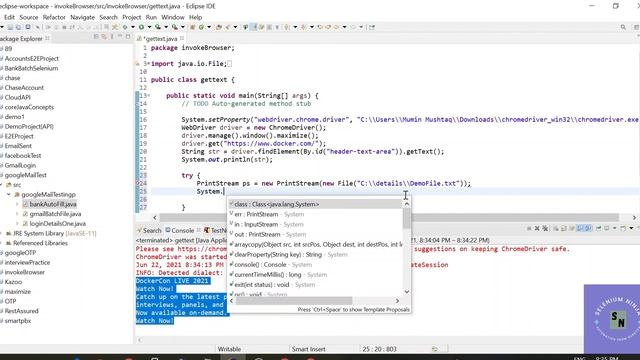Click the 'Smart Insert' status bar field
This screenshot has width=640, height=360.
[309, 349]
